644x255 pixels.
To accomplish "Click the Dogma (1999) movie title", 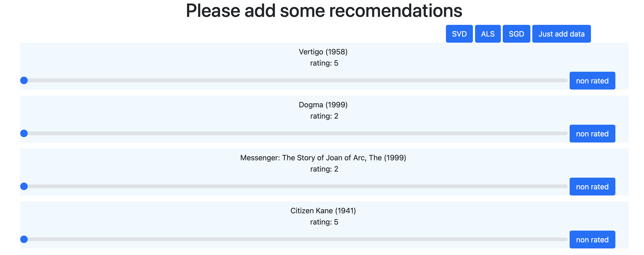I will [x=323, y=105].
